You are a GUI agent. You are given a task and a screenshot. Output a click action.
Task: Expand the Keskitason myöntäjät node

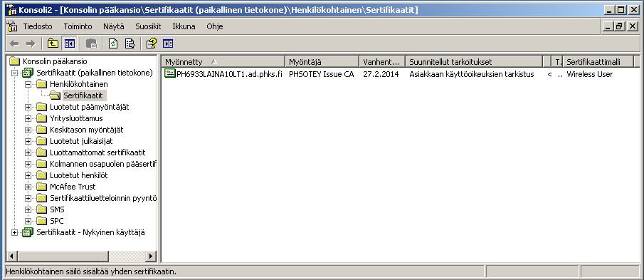click(x=28, y=130)
